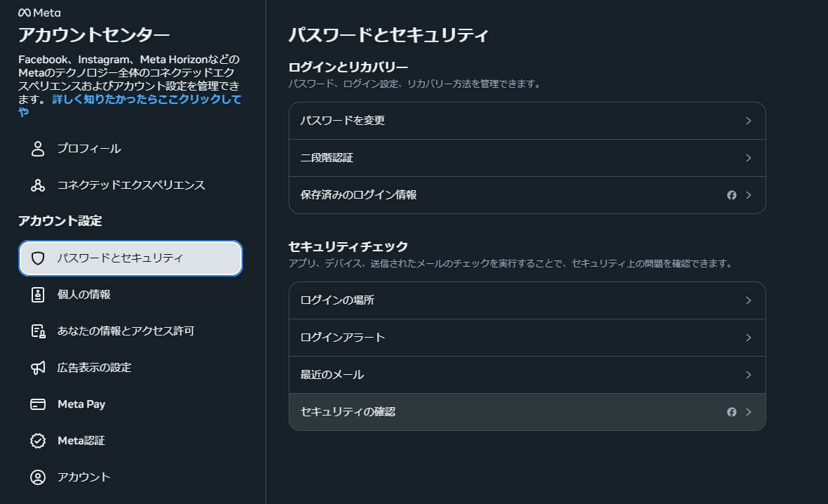Click the コネクテッドエクスペリエンス linked-nodes icon
828x504 pixels.
tap(37, 185)
